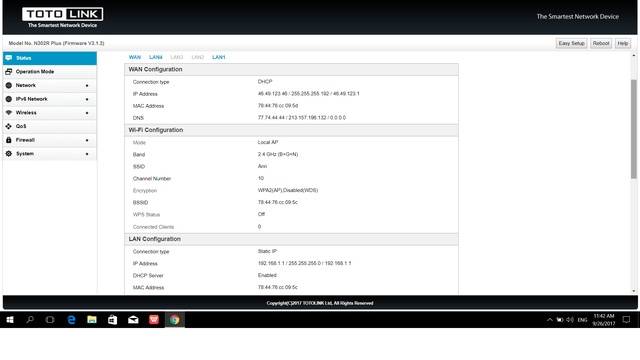The width and height of the screenshot is (640, 360).
Task: Click the encryption value WPA2(AP),Disabled(WDS)
Action: point(288,190)
